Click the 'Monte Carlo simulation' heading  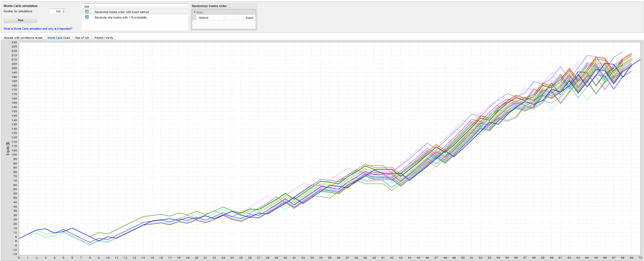click(21, 6)
